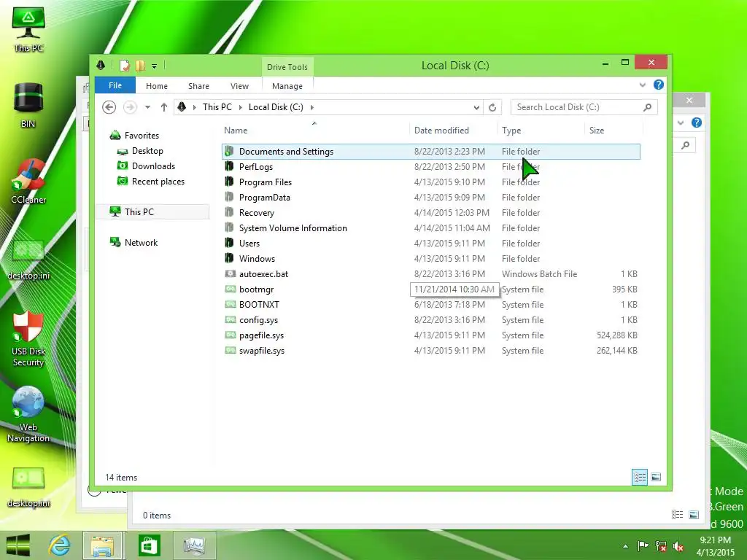Select the autoexec.bat file
The width and height of the screenshot is (747, 560).
pos(430,274)
